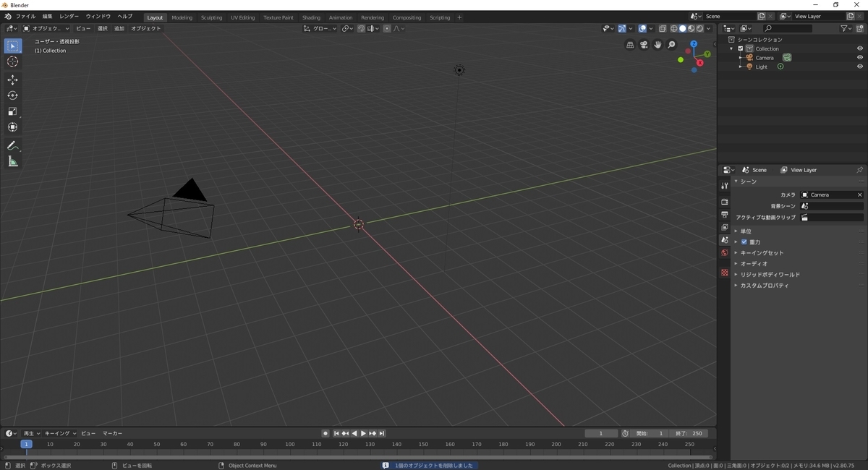Clear the Camera field with the X
This screenshot has height=470, width=868.
859,195
